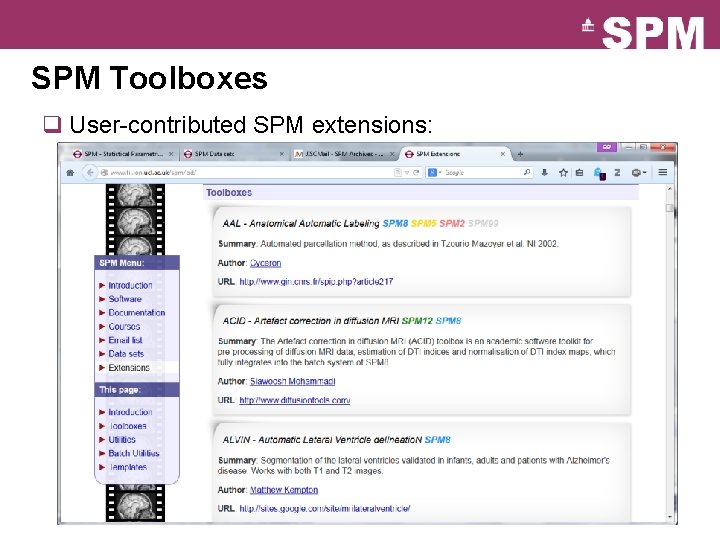Jump to Introduction under This page

[x=130, y=412]
